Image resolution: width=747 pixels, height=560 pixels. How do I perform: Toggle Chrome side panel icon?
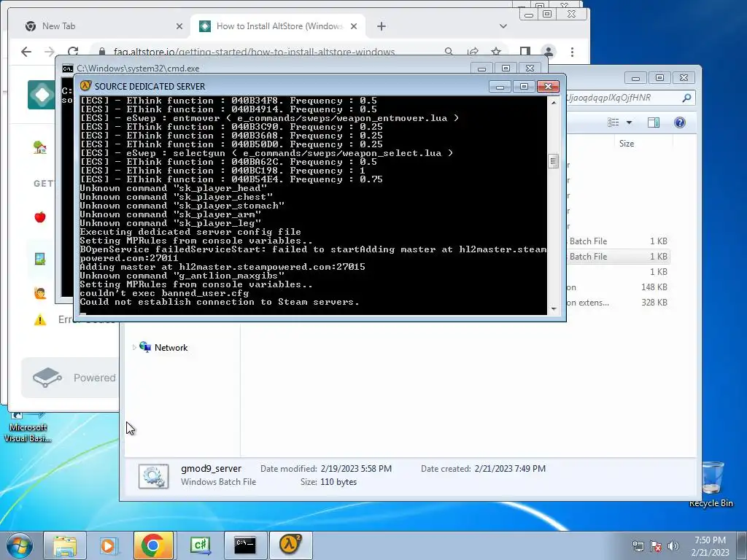tap(525, 52)
